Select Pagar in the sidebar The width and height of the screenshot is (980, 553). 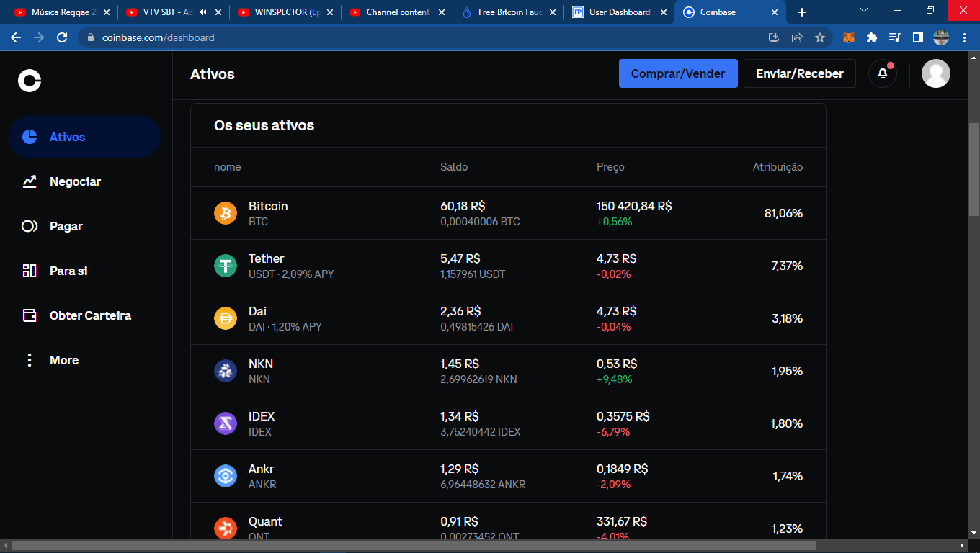[84, 226]
